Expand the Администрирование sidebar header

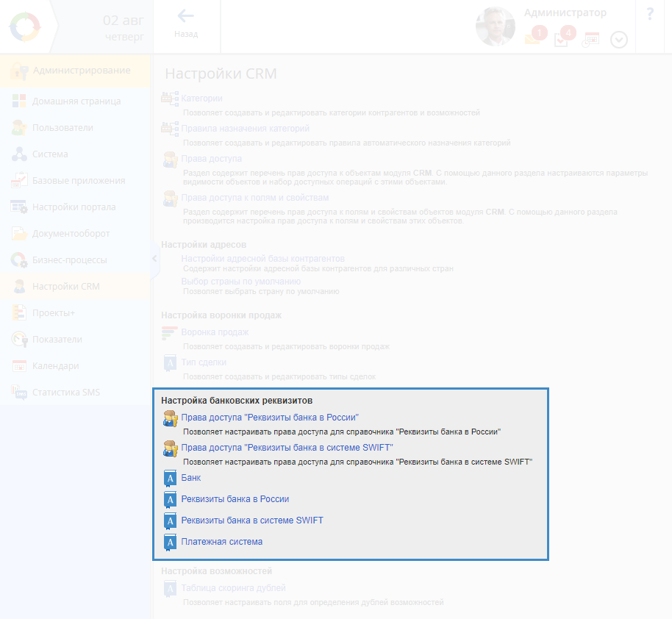[81, 71]
